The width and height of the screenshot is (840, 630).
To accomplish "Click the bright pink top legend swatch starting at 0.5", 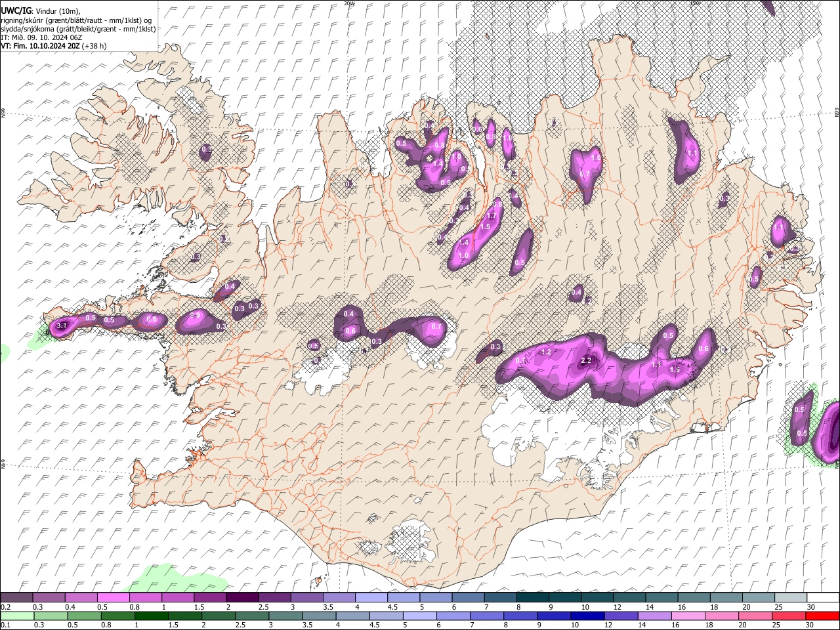I will coord(113,598).
